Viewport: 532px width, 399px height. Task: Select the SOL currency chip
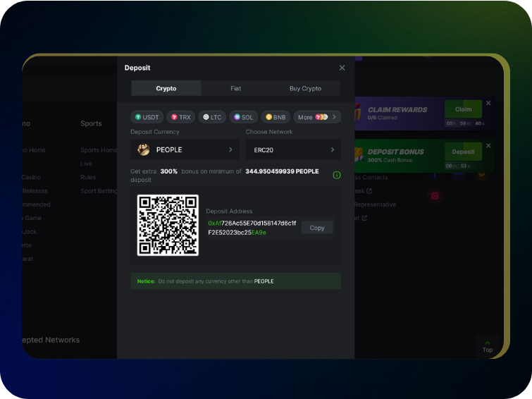[x=244, y=117]
